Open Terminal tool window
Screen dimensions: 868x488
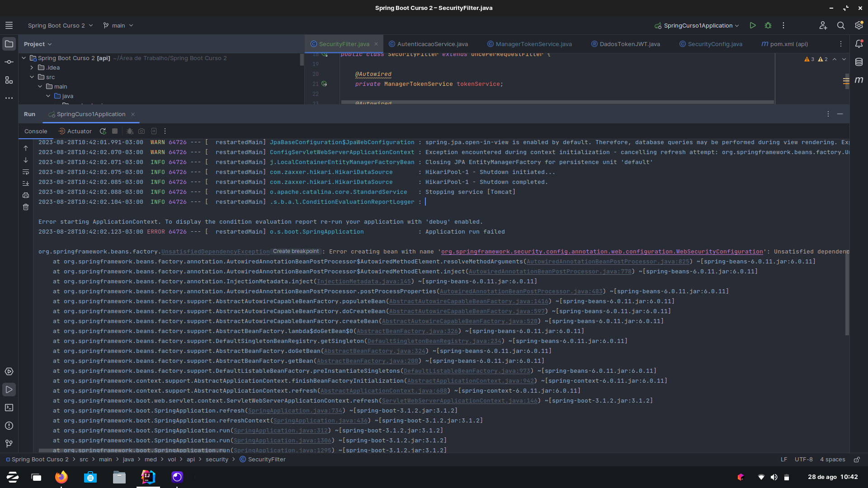pos(9,408)
